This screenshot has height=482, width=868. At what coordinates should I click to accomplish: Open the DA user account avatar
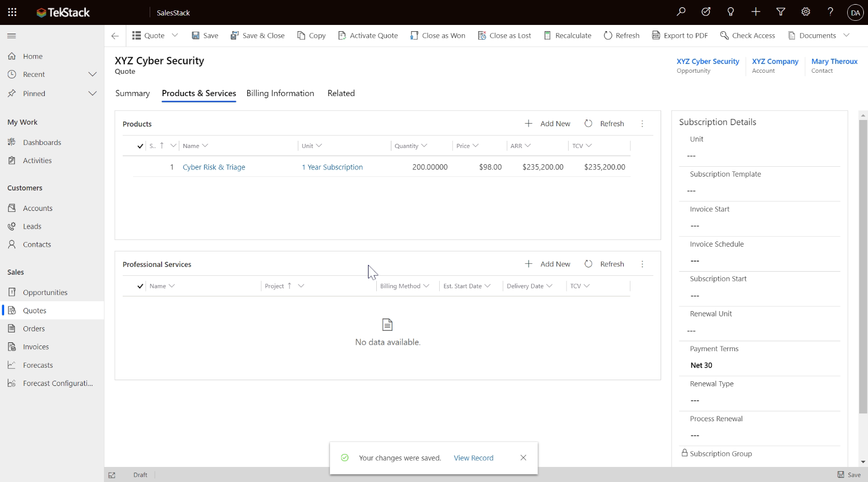point(855,12)
